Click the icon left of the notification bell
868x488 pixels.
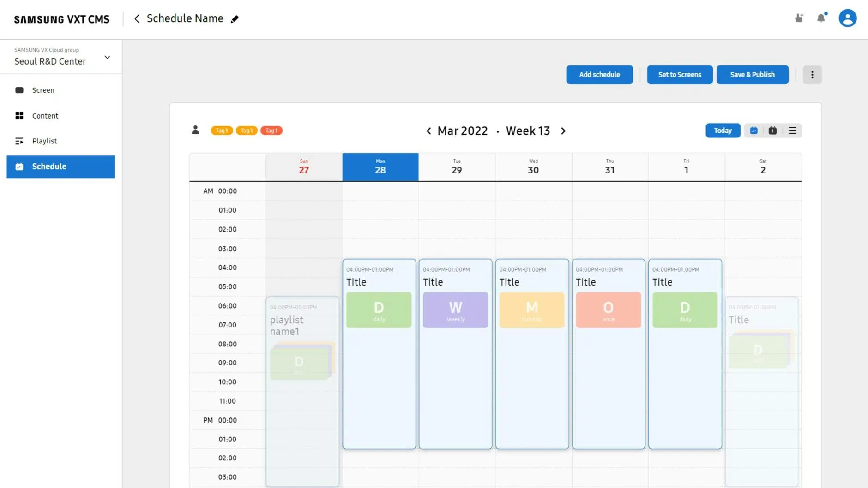[799, 18]
